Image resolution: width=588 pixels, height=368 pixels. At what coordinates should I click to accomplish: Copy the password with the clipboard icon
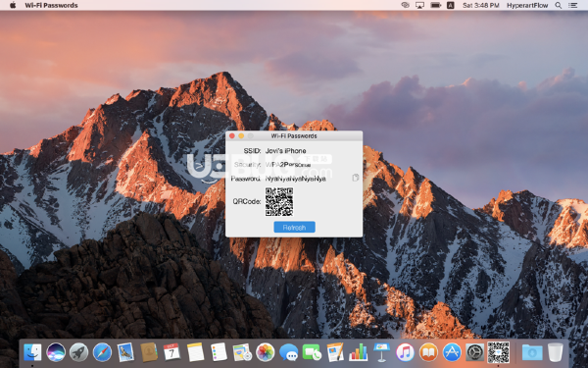point(356,178)
